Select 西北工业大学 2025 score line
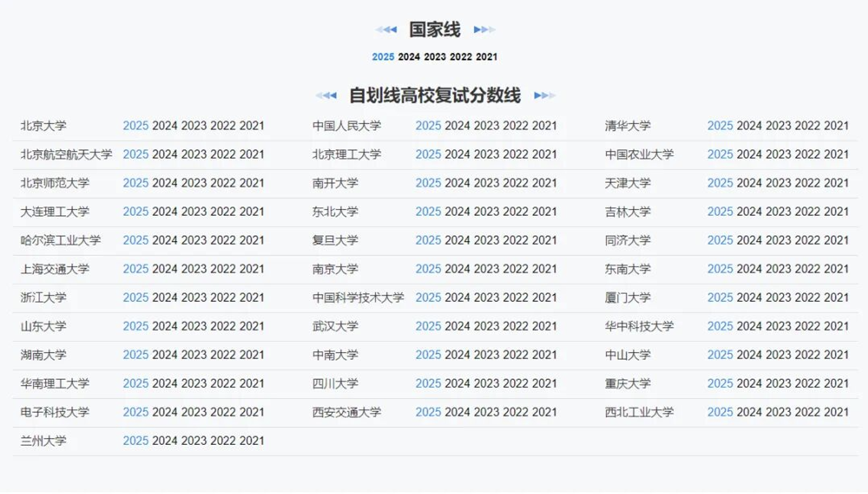The image size is (868, 494). [720, 412]
